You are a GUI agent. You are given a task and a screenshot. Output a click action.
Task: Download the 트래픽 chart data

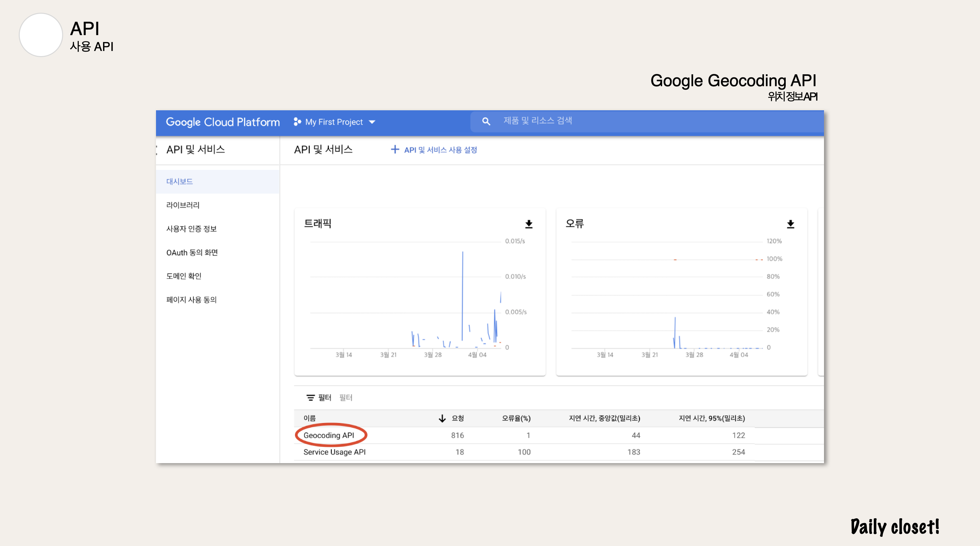pos(528,224)
